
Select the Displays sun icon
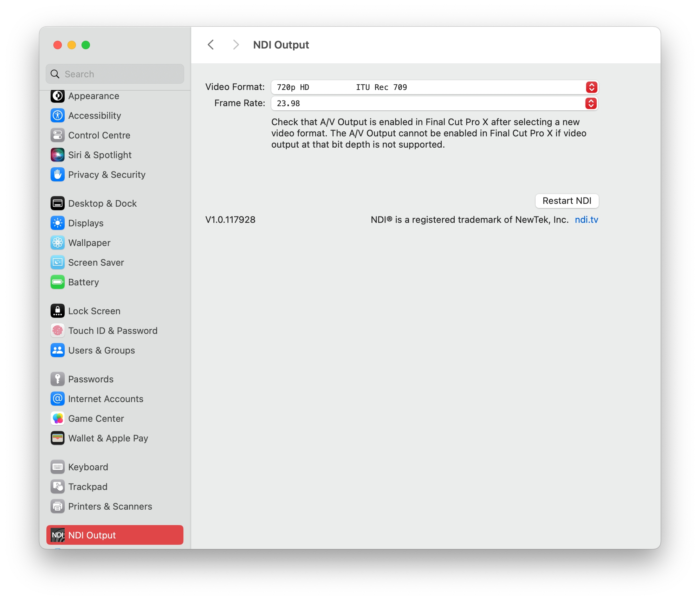(x=58, y=223)
